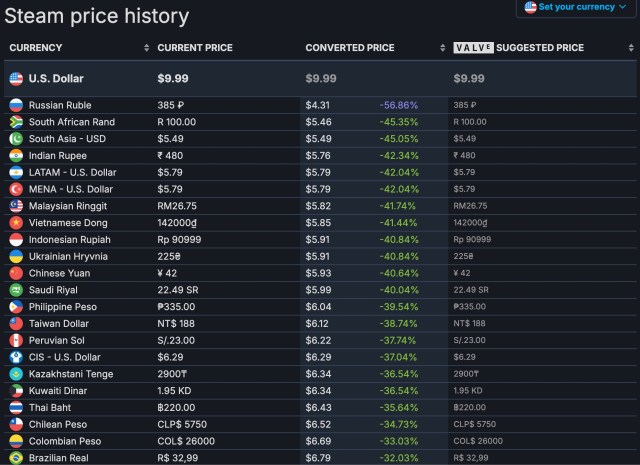Click the S/.23.00 current price cell
Image resolution: width=640 pixels, height=465 pixels.
(176, 340)
